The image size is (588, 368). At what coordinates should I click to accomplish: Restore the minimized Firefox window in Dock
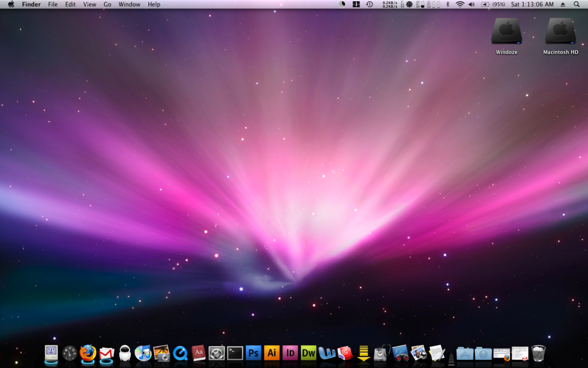502,354
